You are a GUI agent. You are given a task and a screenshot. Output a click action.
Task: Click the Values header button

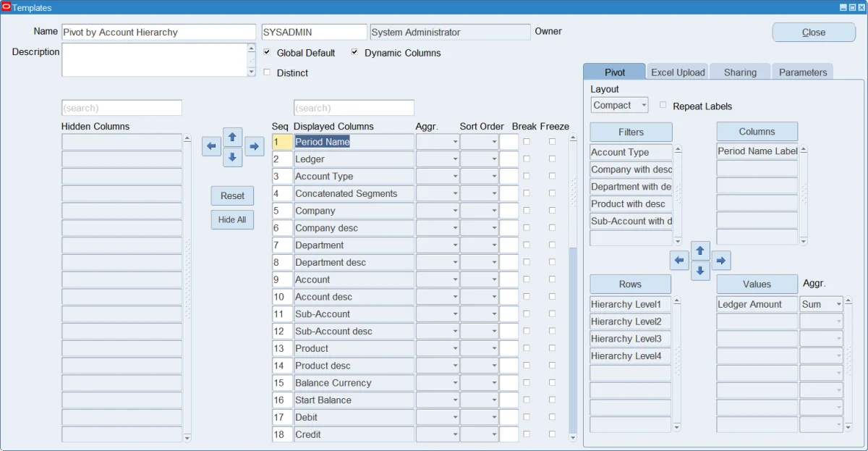(x=757, y=284)
